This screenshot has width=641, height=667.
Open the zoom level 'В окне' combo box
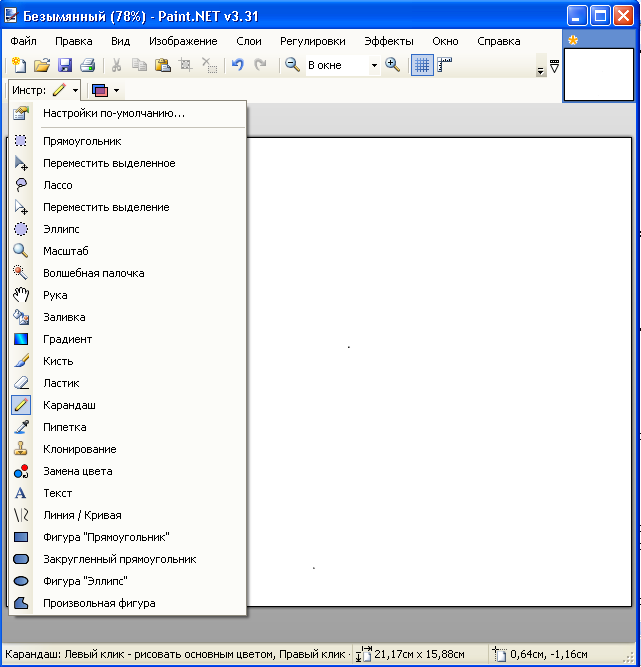343,65
